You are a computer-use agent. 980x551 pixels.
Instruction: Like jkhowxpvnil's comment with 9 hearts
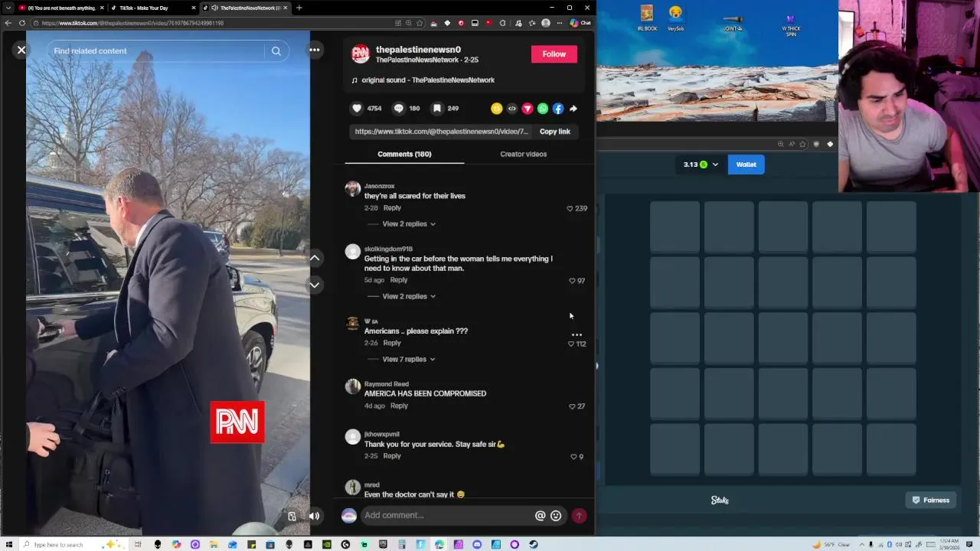(573, 457)
